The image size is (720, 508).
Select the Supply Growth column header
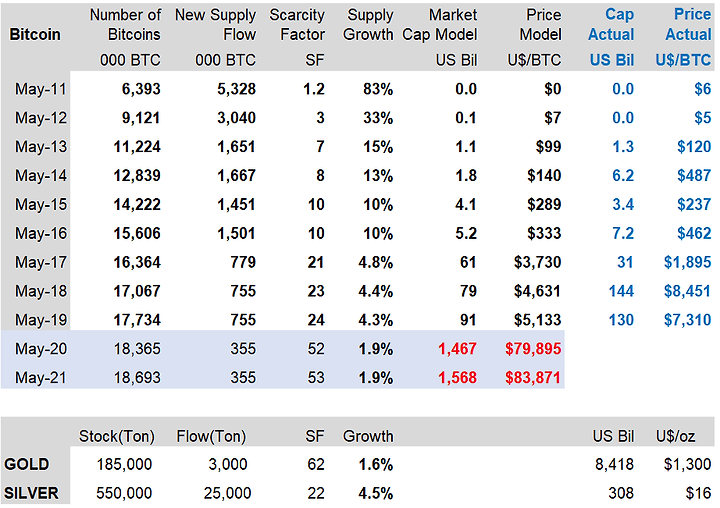(369, 25)
